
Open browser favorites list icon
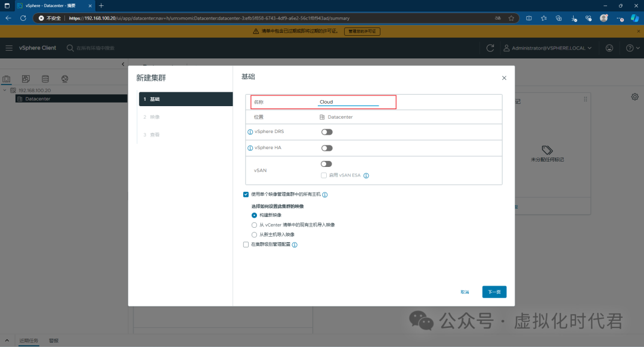[544, 18]
